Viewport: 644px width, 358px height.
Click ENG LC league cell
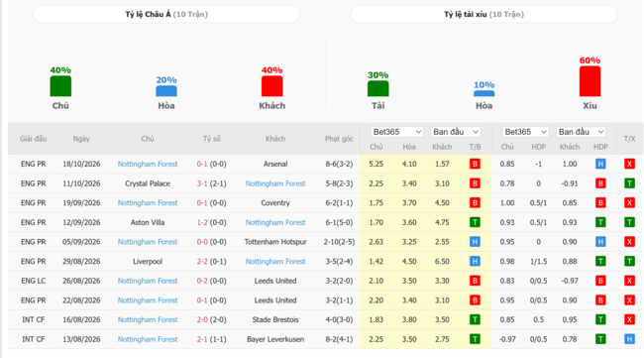[x=34, y=281]
